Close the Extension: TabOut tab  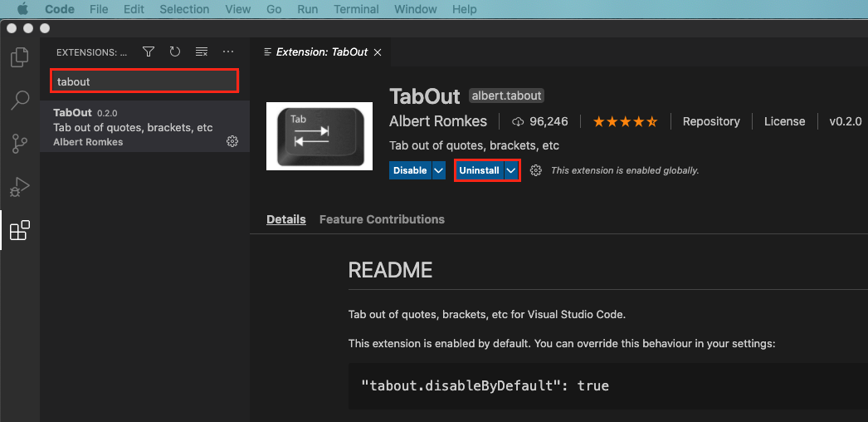tap(378, 52)
